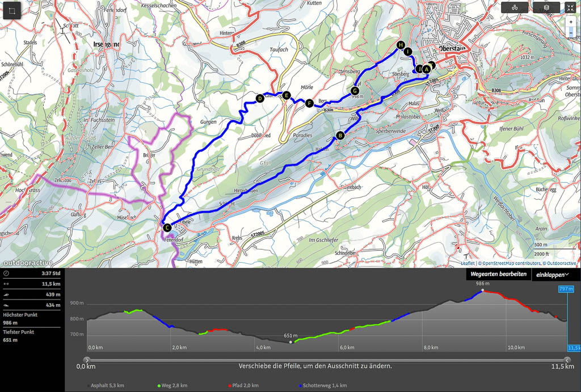Viewport: 581px width, 392px height.
Task: Select waypoint H near Oberstaufen
Action: 401,45
